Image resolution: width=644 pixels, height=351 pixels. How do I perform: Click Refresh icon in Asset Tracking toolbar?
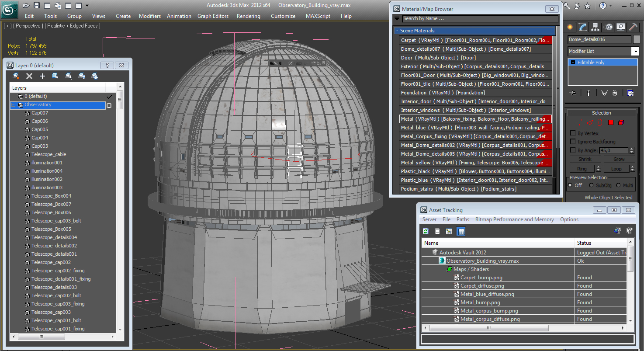click(x=426, y=231)
